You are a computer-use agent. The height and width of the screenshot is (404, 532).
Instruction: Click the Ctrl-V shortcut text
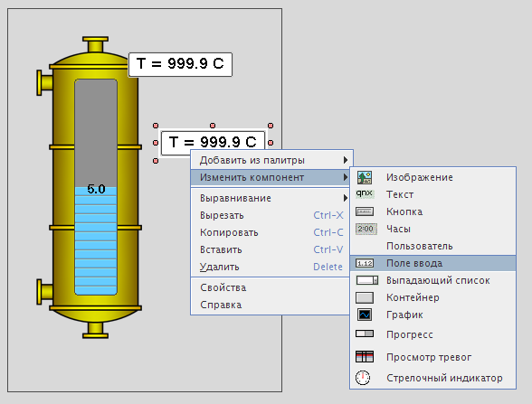tap(328, 249)
